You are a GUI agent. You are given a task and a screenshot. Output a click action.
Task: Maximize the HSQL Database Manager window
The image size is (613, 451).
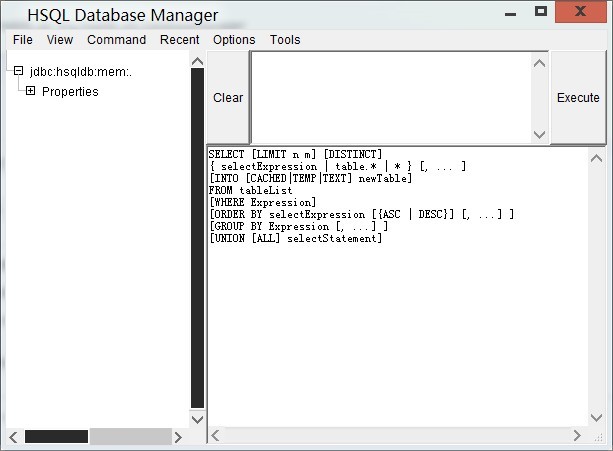click(541, 11)
